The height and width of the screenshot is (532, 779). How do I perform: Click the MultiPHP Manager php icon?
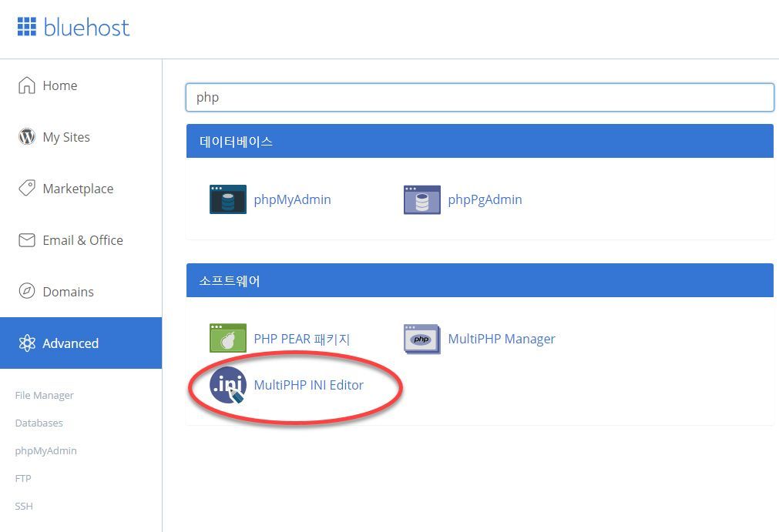pyautogui.click(x=421, y=338)
